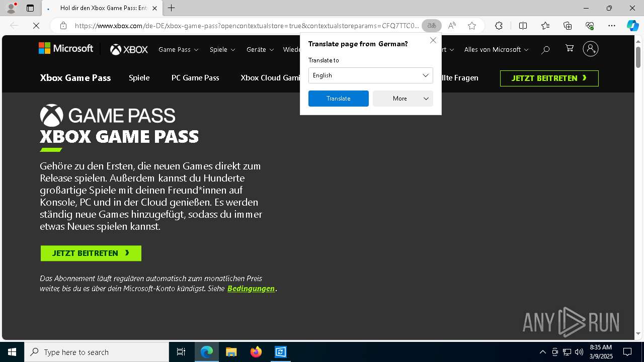Click the Edge profile avatar icon
Image resolution: width=644 pixels, height=362 pixels.
(11, 8)
